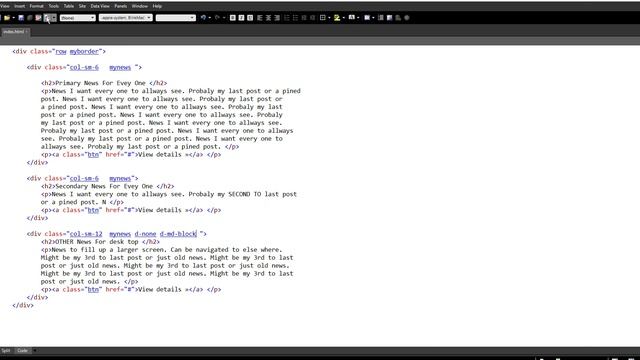Click the Decrease Indent icon
640x360 pixels.
coord(304,18)
